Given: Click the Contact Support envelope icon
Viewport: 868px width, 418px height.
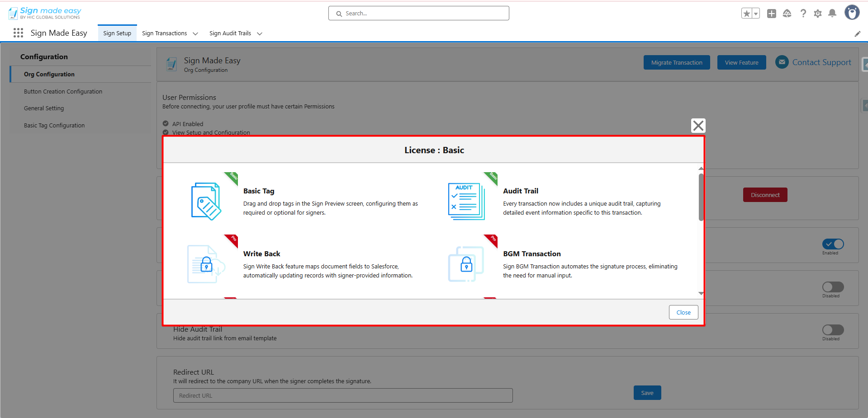Looking at the screenshot, I should pos(782,62).
